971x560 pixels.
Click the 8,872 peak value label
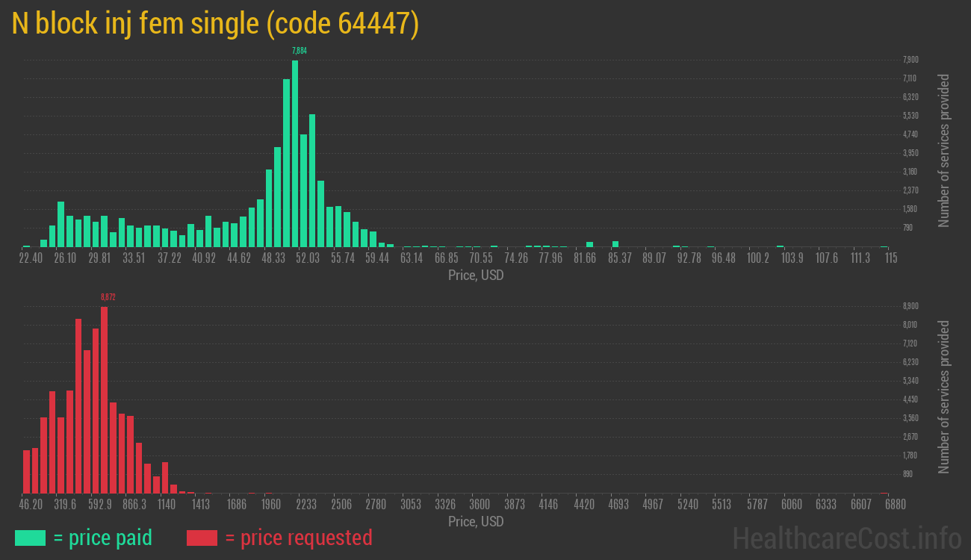tap(108, 297)
